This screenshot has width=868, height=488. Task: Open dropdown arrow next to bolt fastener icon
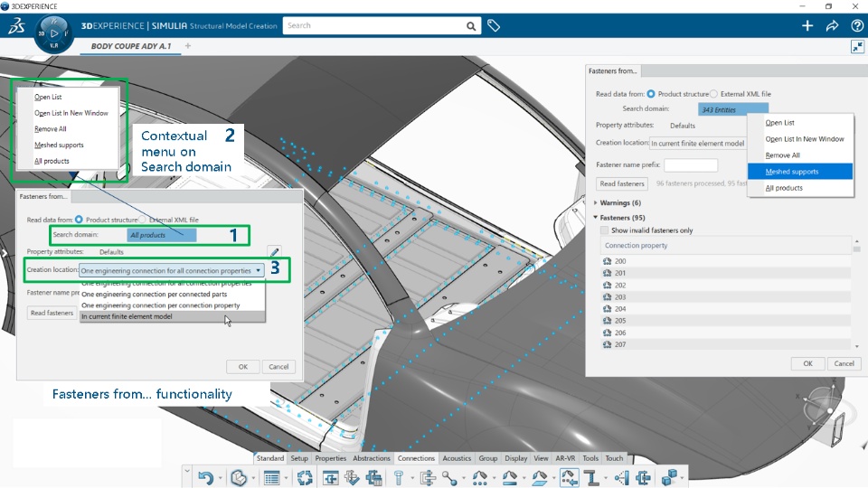pos(411,478)
